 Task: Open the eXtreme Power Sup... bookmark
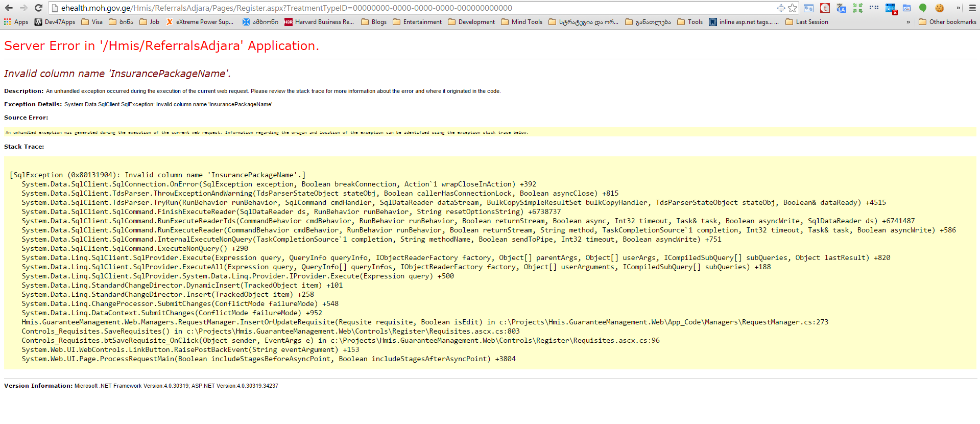[200, 22]
